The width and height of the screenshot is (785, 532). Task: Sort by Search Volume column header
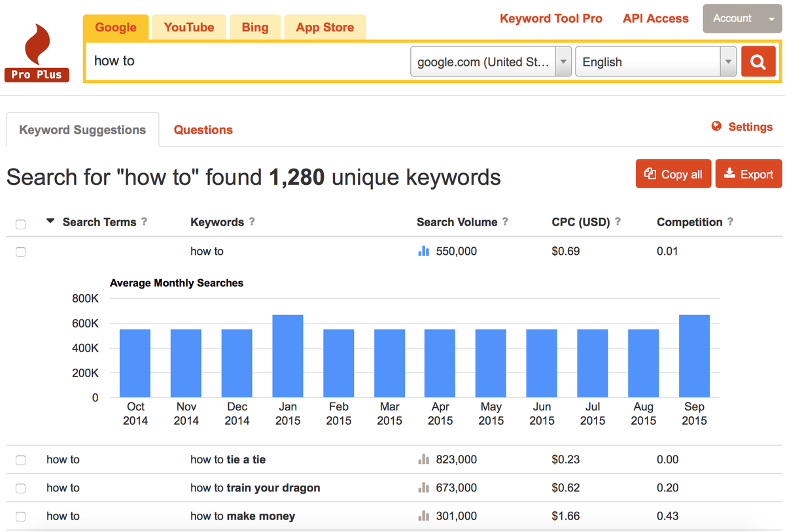click(x=457, y=222)
